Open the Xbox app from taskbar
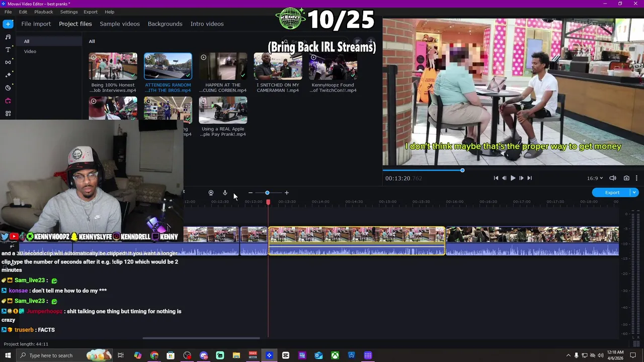 point(335,355)
